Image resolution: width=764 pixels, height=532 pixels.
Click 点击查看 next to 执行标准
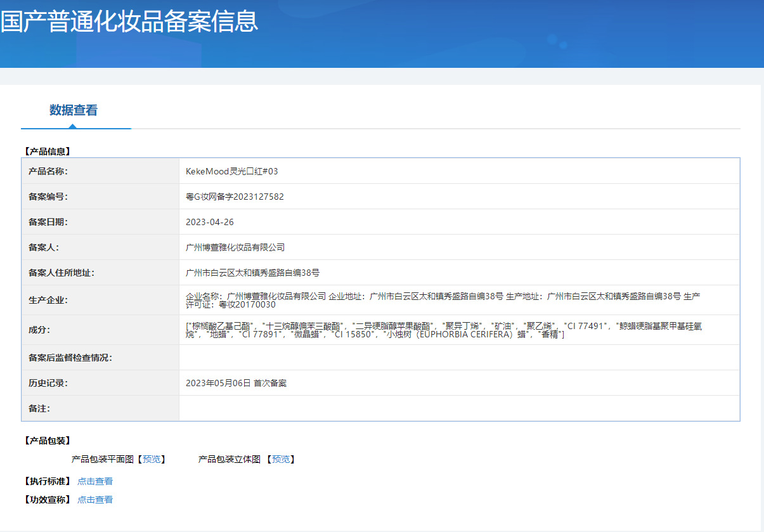pos(95,481)
